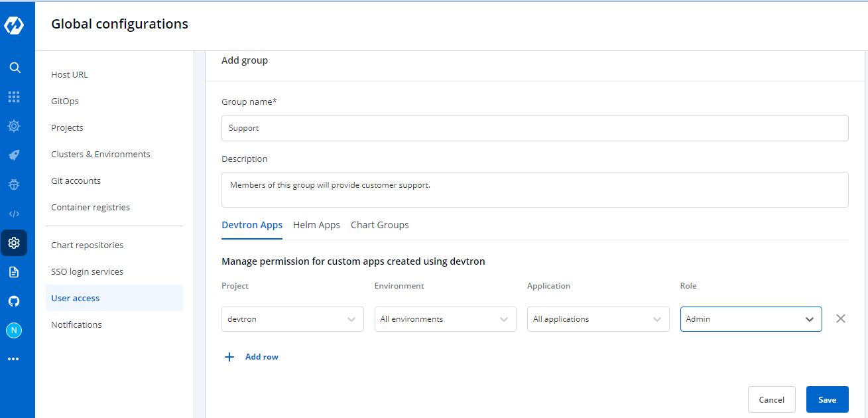Remove permission row with X icon

[841, 318]
